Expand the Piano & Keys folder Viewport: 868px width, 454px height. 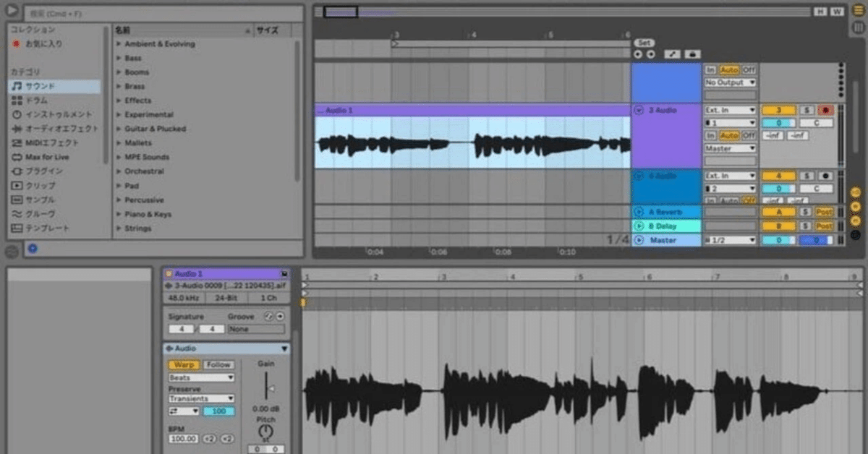pyautogui.click(x=119, y=214)
